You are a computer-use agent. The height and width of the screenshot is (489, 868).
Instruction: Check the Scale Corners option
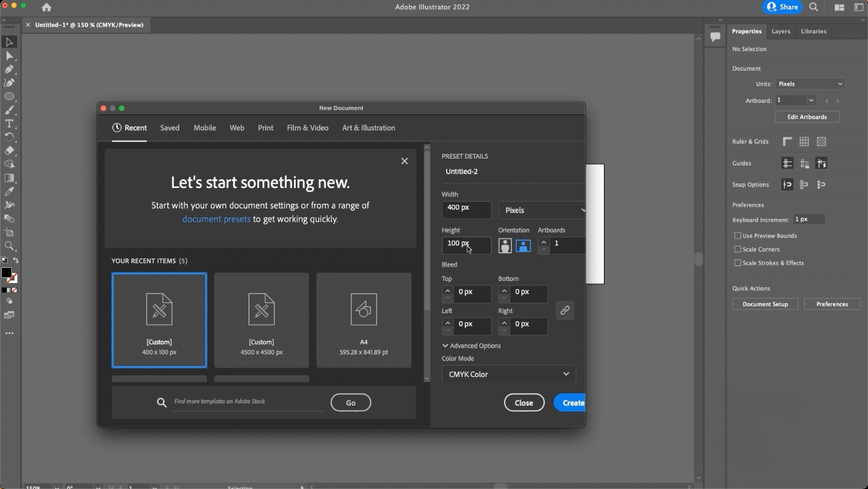point(738,249)
